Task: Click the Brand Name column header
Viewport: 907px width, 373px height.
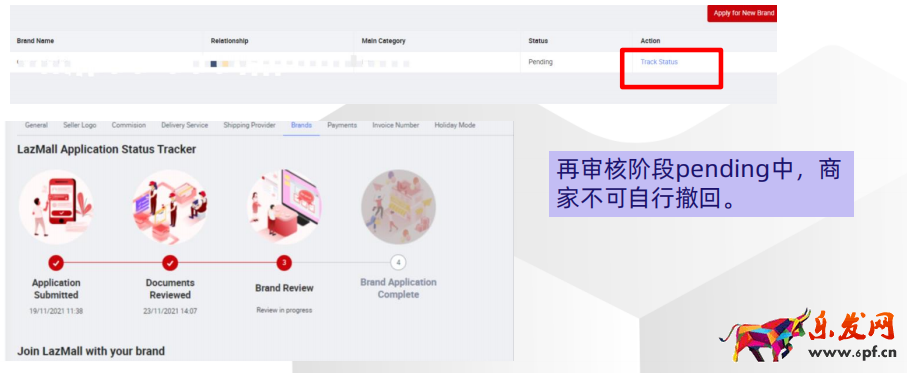Action: (x=35, y=41)
